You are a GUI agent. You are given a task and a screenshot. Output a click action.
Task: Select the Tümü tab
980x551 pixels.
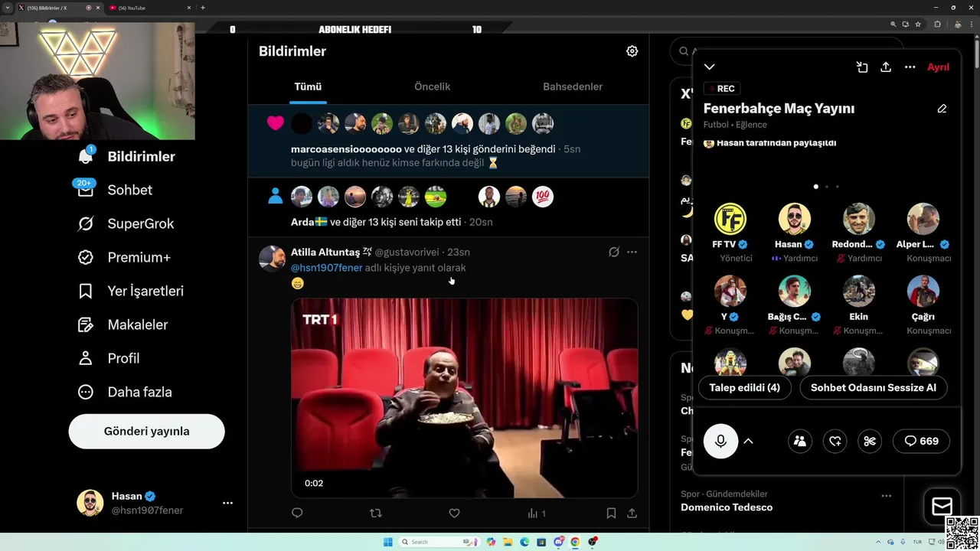click(308, 86)
